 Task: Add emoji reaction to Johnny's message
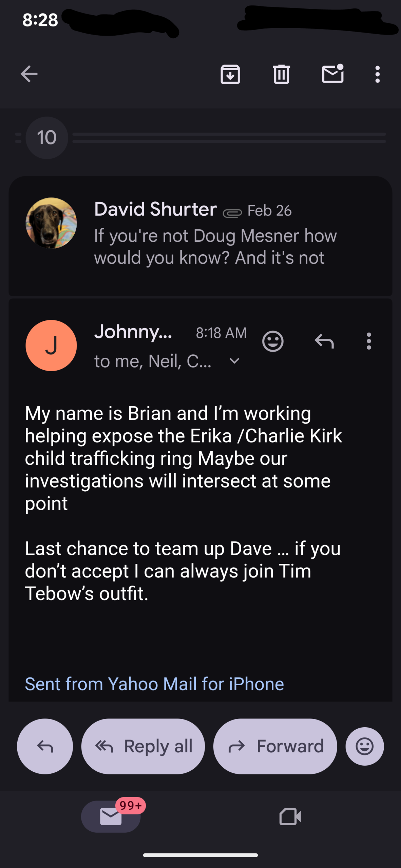(273, 341)
